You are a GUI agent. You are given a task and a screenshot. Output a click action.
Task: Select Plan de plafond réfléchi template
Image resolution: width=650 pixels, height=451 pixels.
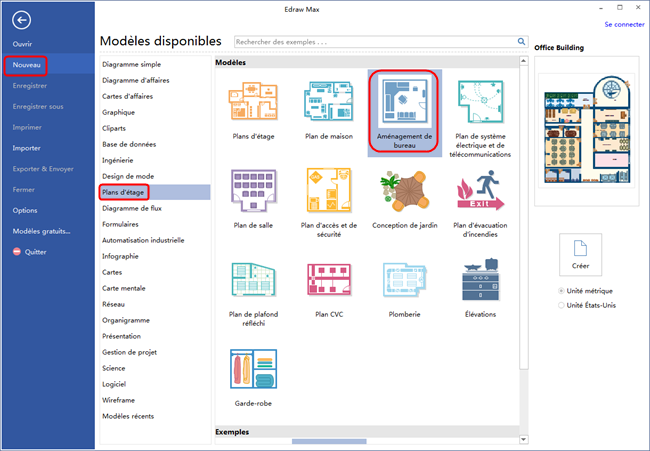(253, 279)
